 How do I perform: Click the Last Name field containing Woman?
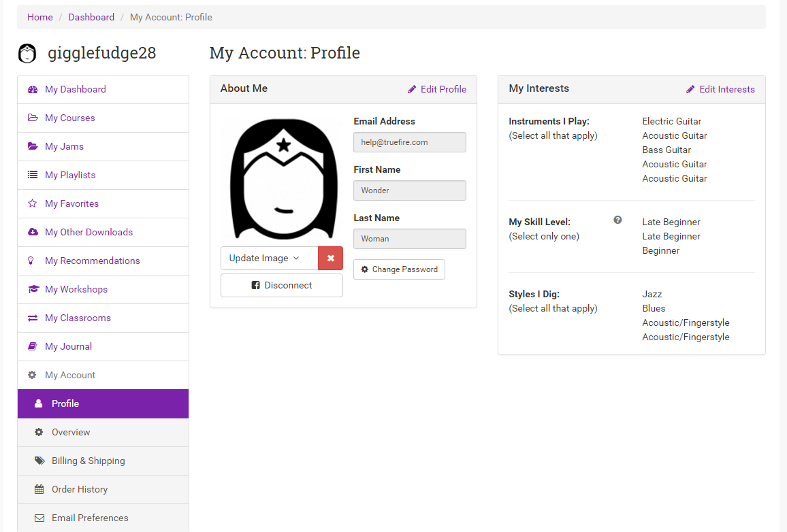tap(410, 239)
